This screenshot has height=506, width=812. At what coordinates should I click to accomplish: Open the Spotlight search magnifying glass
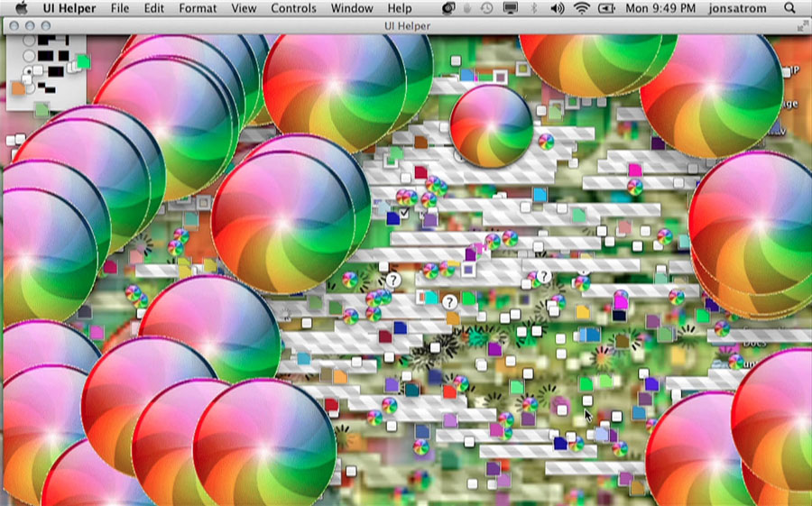coord(790,8)
